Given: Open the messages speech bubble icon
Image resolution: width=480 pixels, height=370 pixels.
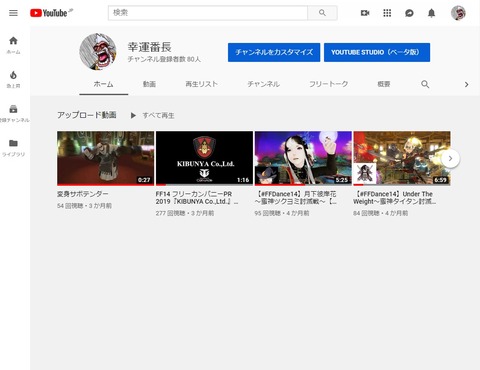Looking at the screenshot, I should click(x=409, y=13).
